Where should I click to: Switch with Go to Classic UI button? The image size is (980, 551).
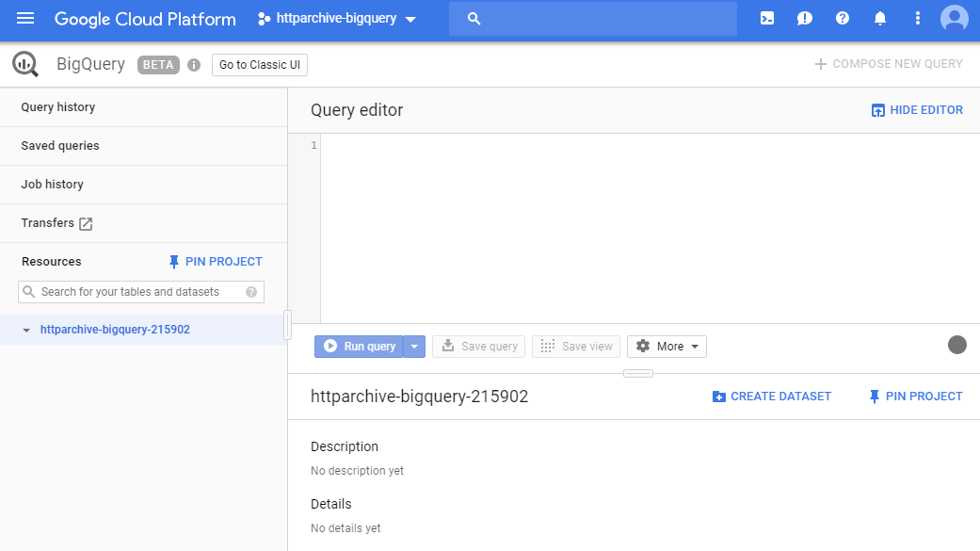point(260,65)
